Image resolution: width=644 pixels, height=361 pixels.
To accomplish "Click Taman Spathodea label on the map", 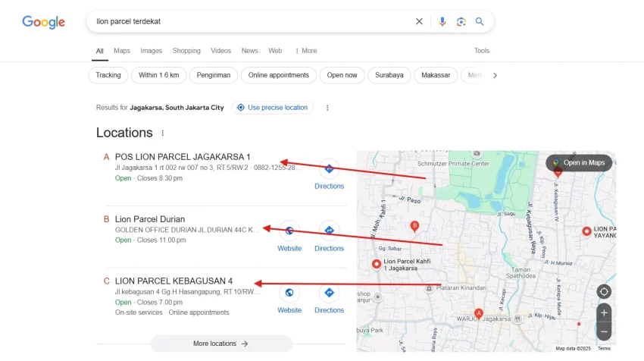I will point(521,272).
